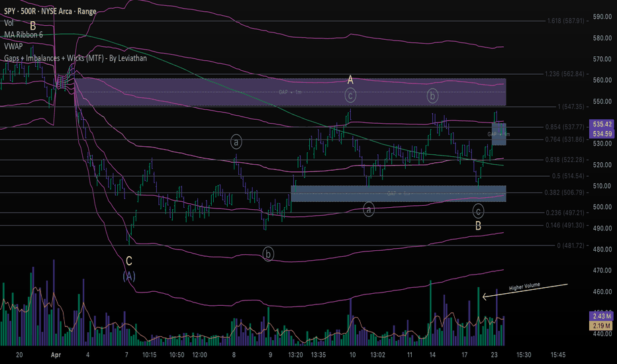Select the purple GAP 1m zone label
The width and height of the screenshot is (617, 364).
[x=290, y=92]
